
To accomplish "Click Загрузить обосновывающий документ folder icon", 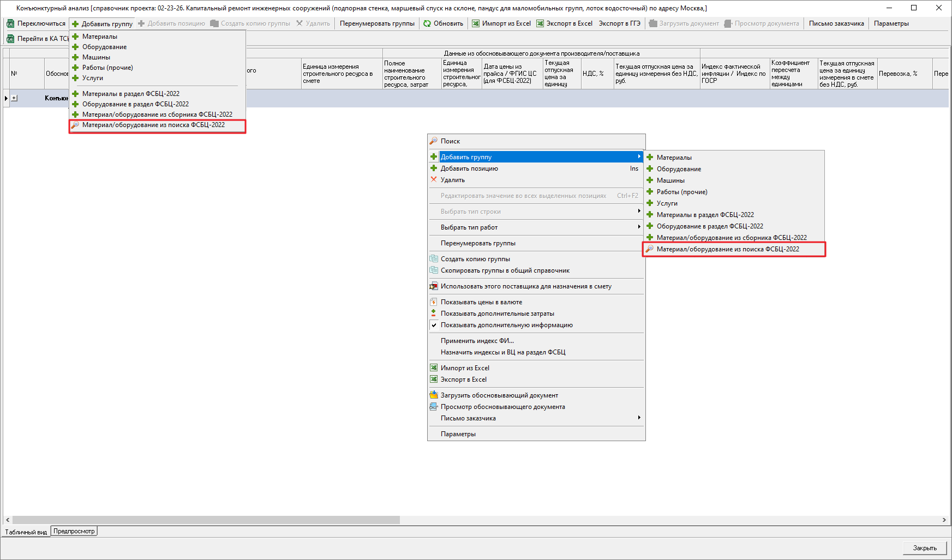I will tap(434, 395).
